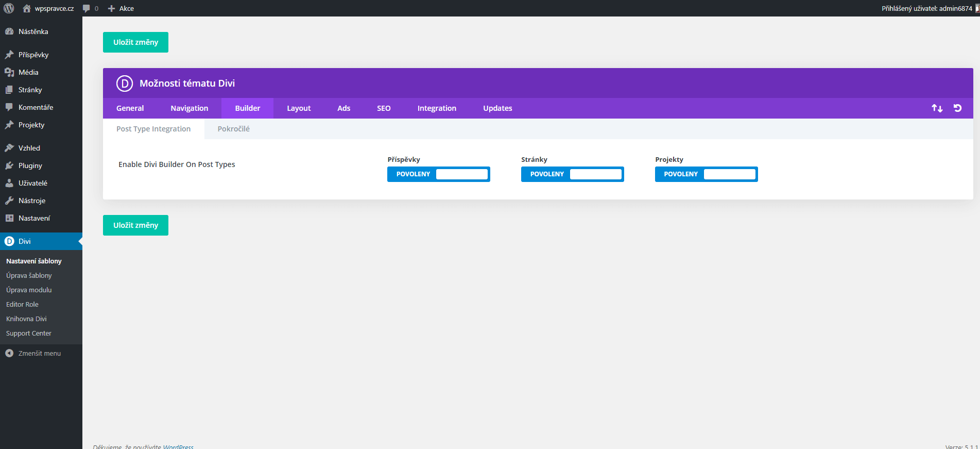
Task: Select Post Type Integration subtab
Action: click(x=153, y=129)
